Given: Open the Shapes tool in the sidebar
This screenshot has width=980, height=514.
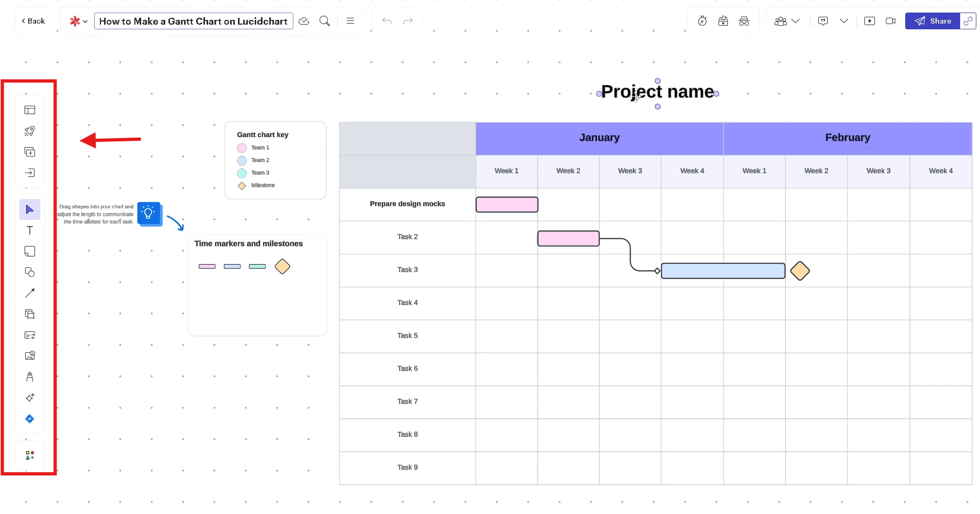Looking at the screenshot, I should click(30, 272).
